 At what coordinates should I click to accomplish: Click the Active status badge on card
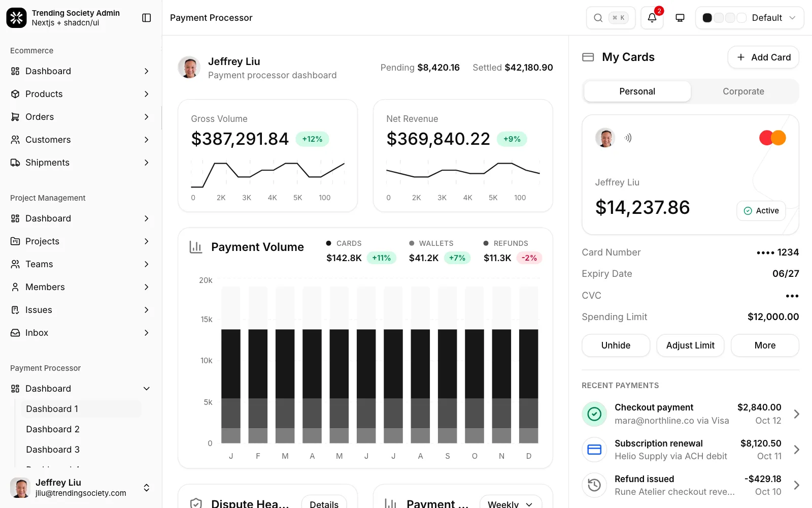(761, 211)
